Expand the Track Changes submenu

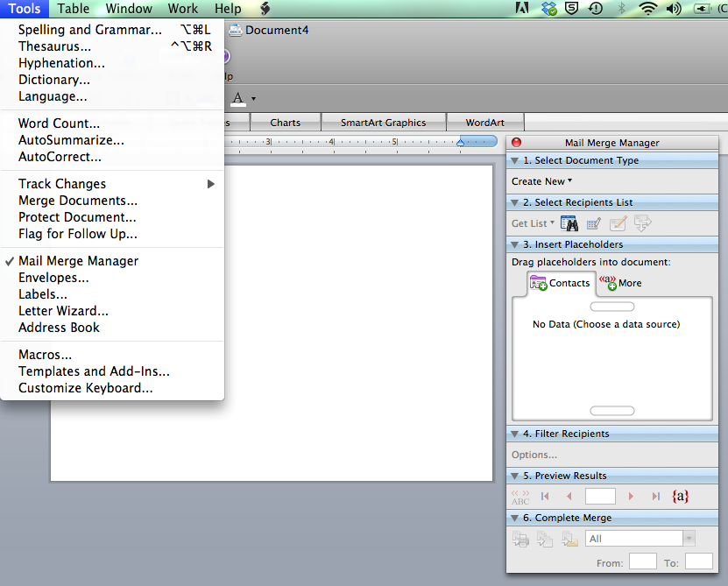coord(112,184)
